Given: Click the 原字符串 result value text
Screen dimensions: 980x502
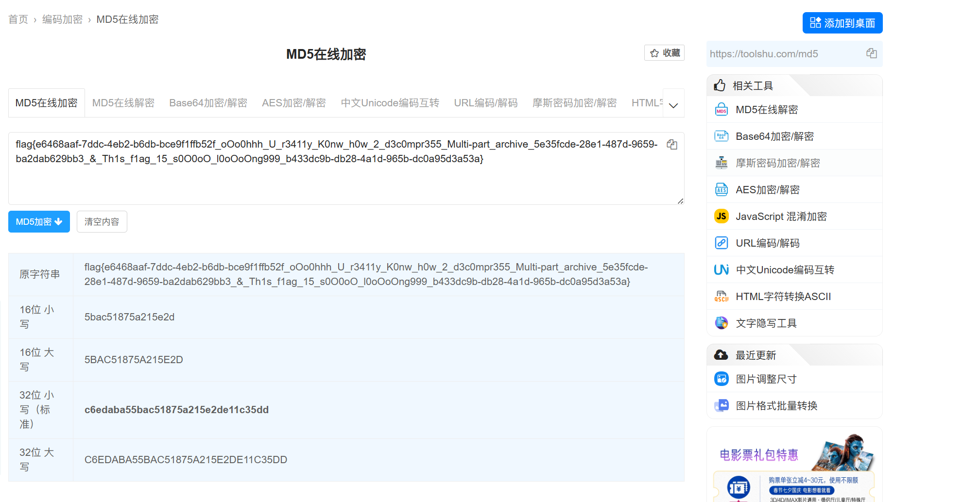Looking at the screenshot, I should (x=366, y=274).
